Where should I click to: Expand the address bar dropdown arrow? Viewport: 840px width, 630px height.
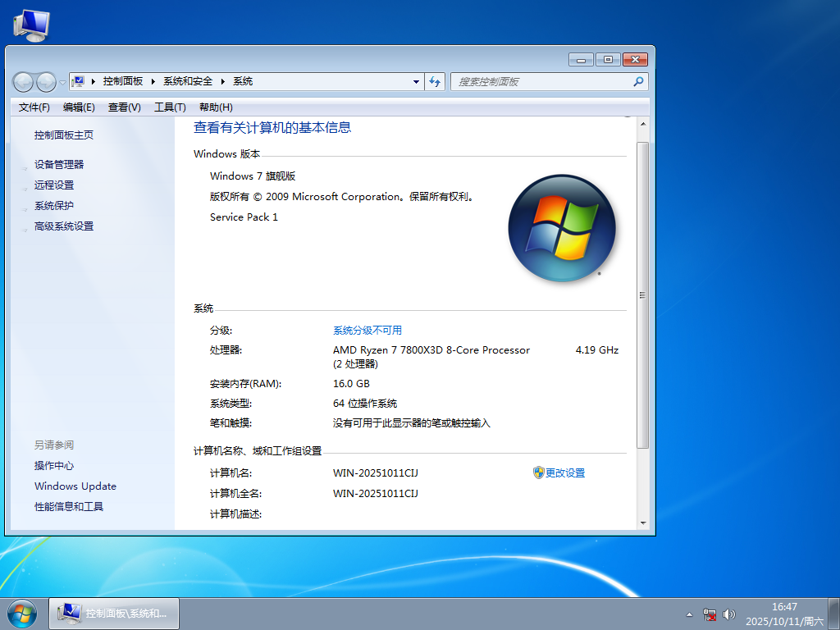coord(416,81)
